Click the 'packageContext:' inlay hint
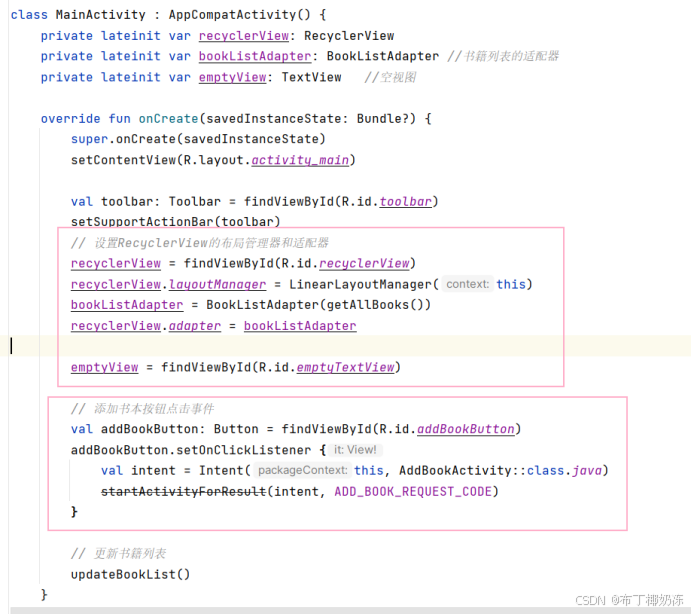The height and width of the screenshot is (614, 692). tap(302, 471)
